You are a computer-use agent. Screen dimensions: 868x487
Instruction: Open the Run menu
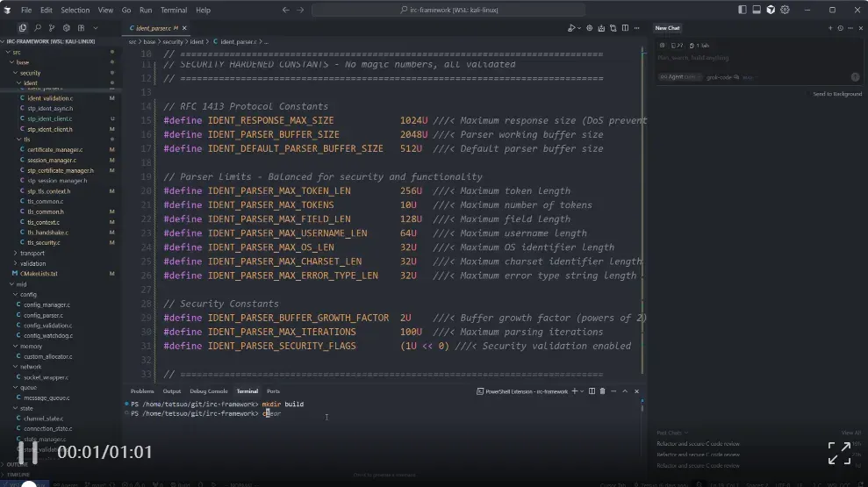146,10
